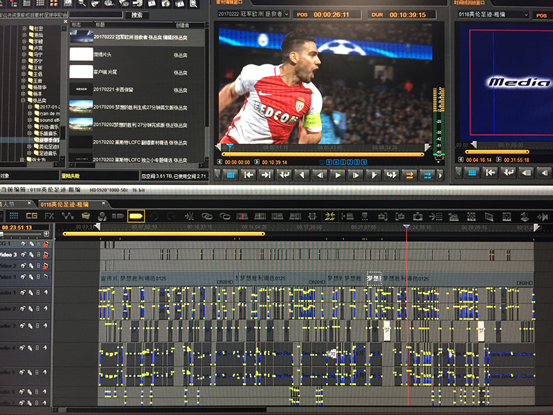Click the plus zoom button beside timeline zoom slider
553x415 pixels.
click(47, 234)
